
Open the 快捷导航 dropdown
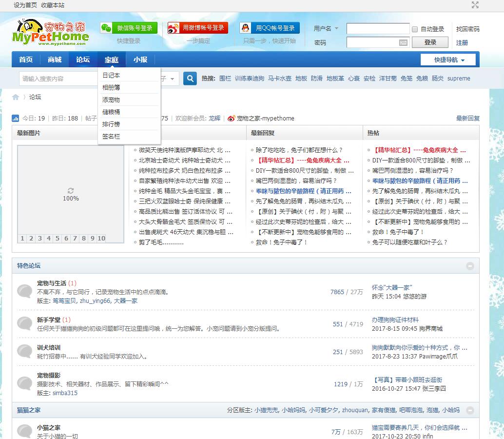tap(448, 60)
